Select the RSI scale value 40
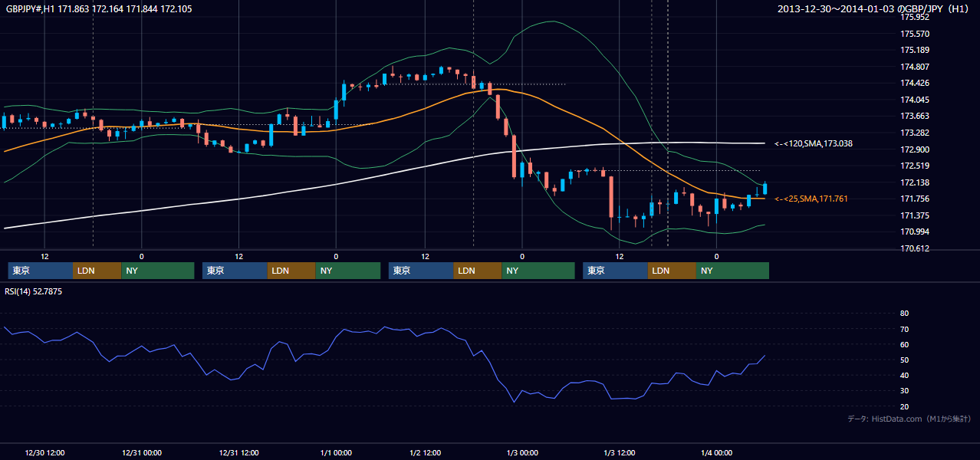The width and height of the screenshot is (980, 460). point(904,375)
